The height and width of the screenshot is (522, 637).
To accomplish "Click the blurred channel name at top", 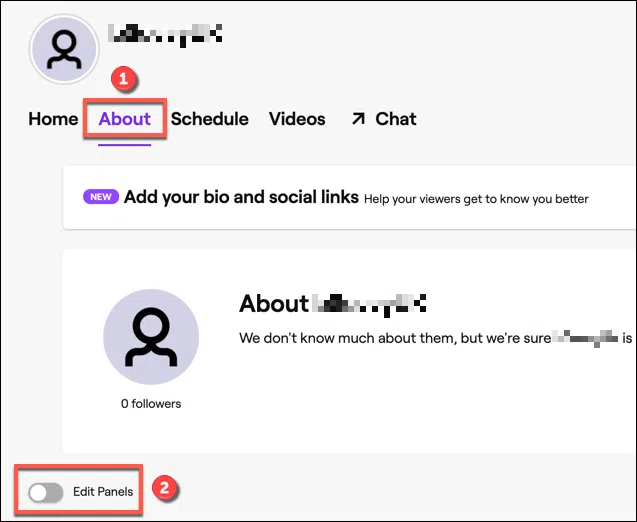I will [x=165, y=35].
